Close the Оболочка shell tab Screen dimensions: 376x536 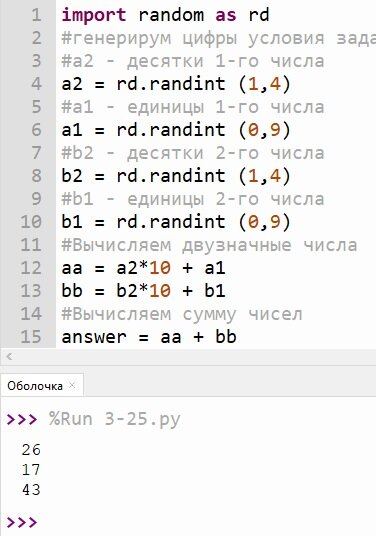point(72,385)
